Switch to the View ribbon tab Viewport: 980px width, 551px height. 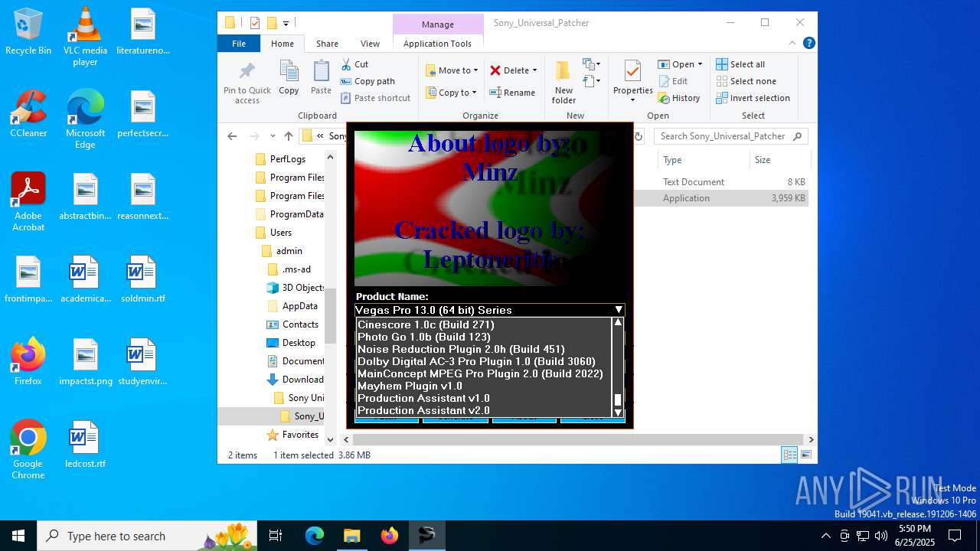[370, 44]
